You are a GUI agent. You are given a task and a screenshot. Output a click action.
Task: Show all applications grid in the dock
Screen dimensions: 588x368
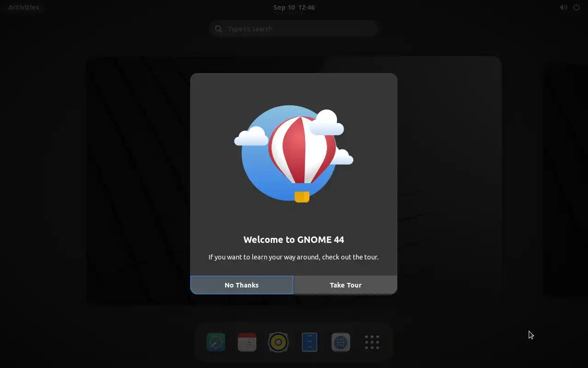point(372,342)
